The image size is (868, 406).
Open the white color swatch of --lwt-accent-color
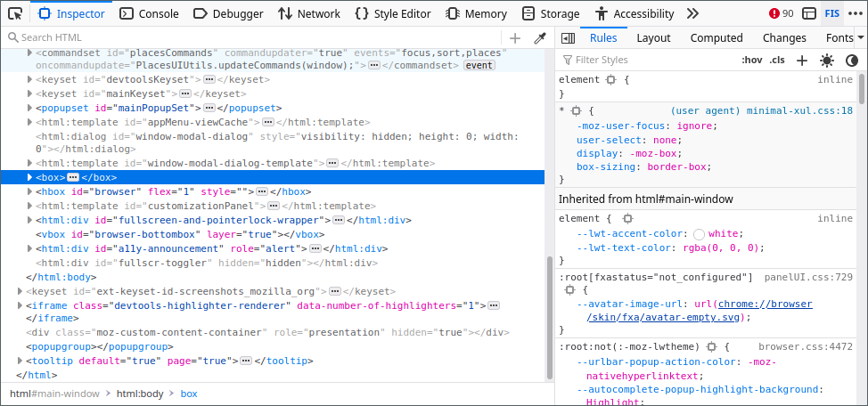pyautogui.click(x=700, y=233)
